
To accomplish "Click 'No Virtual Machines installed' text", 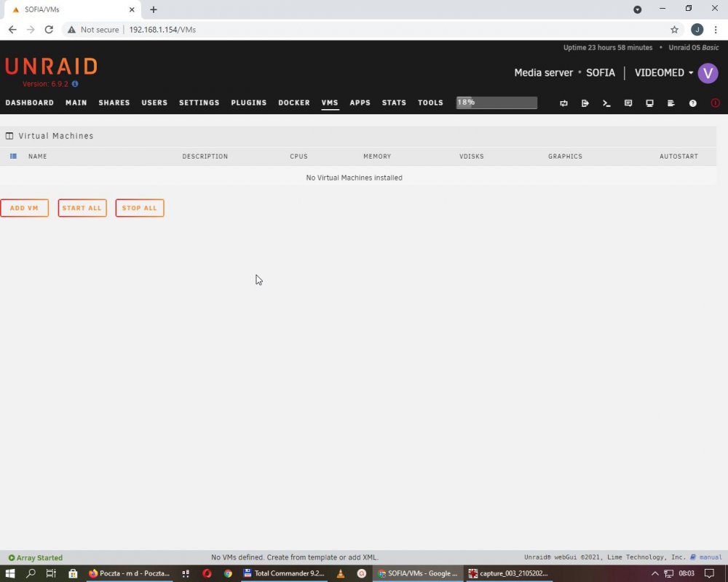I will tap(355, 178).
